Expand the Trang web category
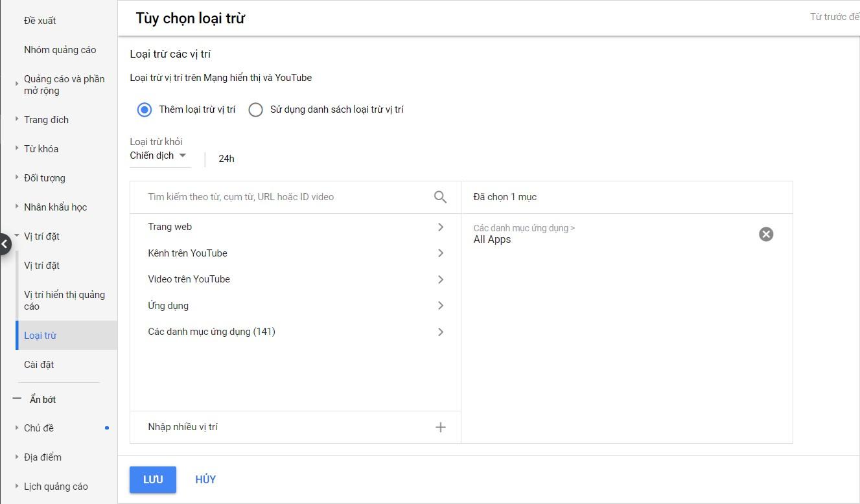860x504 pixels. (295, 227)
